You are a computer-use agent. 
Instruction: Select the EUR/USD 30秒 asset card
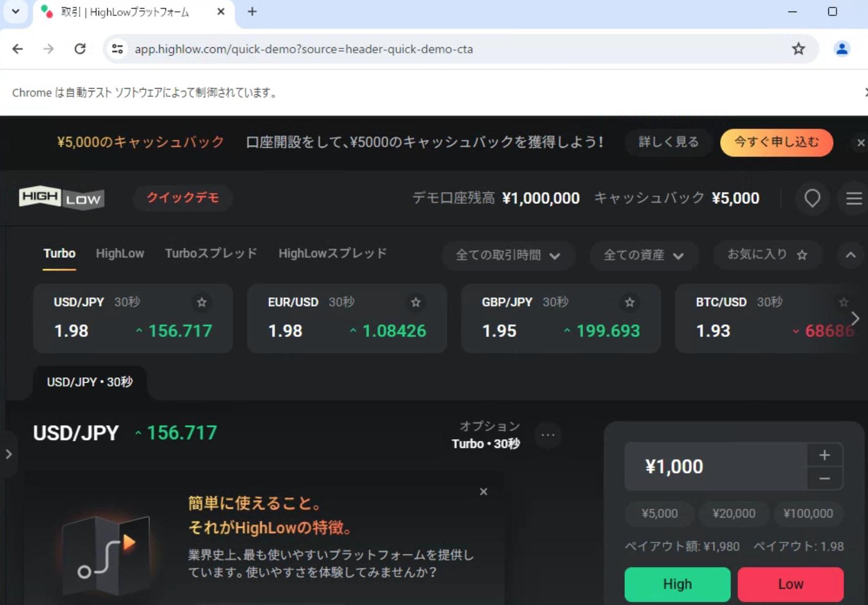[x=347, y=319]
